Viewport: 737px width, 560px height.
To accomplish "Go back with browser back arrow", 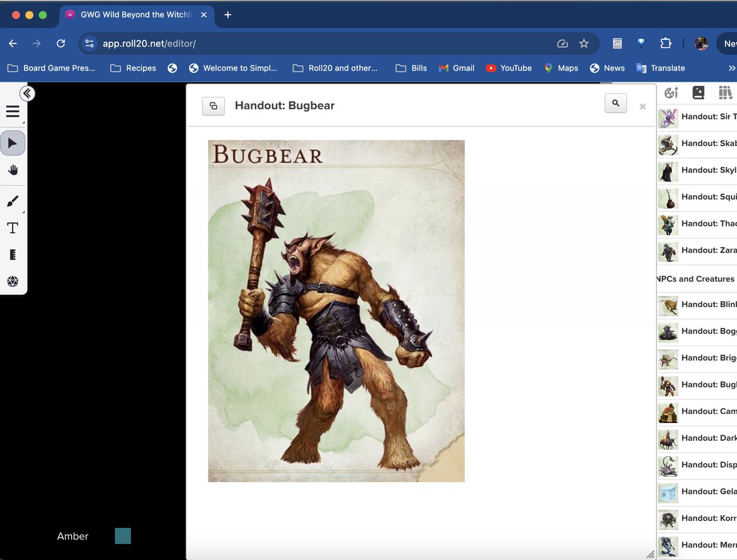I will (13, 44).
